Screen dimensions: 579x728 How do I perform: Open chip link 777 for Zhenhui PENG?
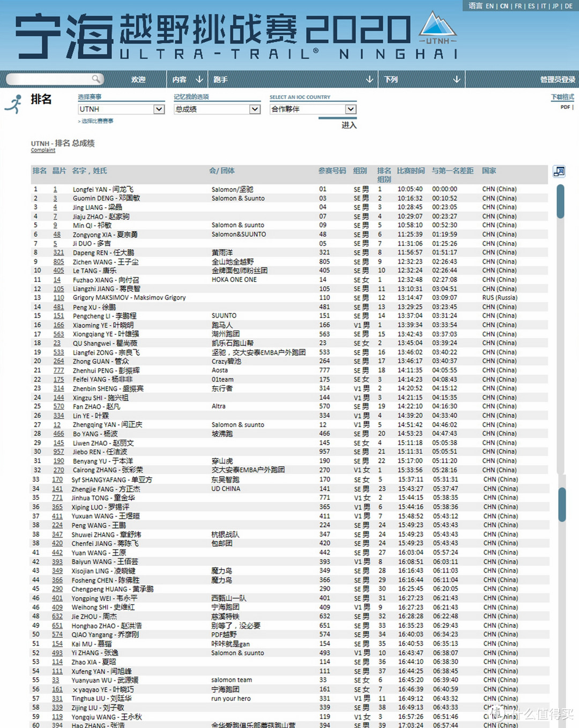coord(58,371)
